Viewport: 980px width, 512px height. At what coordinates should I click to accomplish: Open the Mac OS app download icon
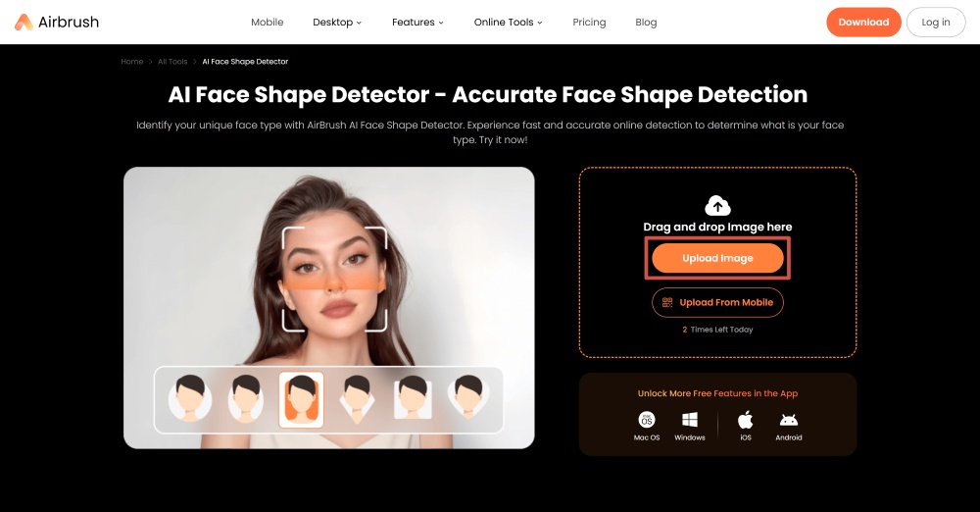pyautogui.click(x=646, y=420)
